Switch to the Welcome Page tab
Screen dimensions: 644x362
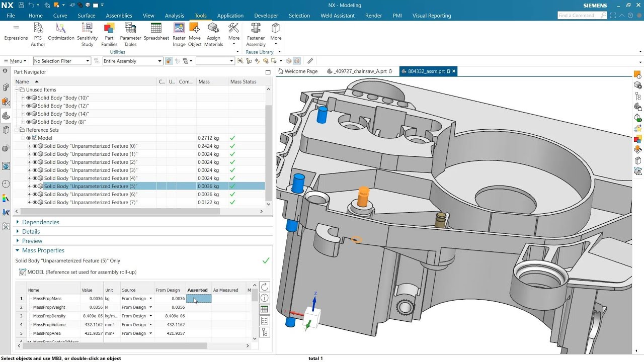pos(298,71)
